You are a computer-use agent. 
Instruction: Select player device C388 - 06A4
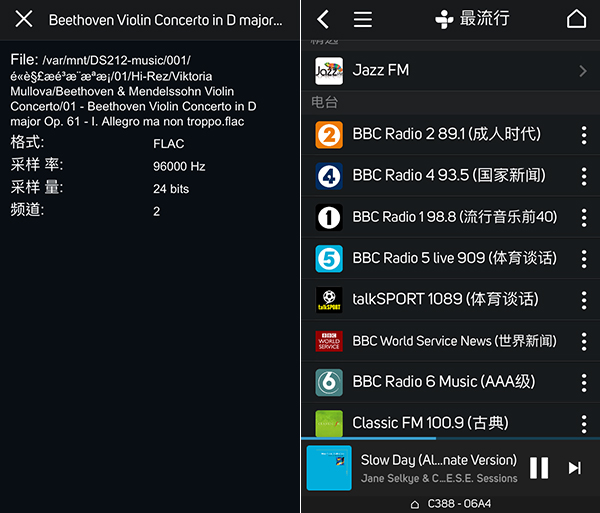pos(459,504)
